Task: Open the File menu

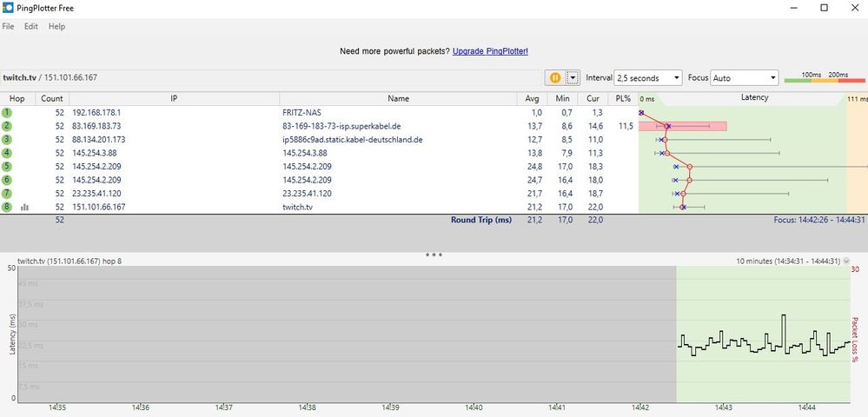Action: pos(9,26)
